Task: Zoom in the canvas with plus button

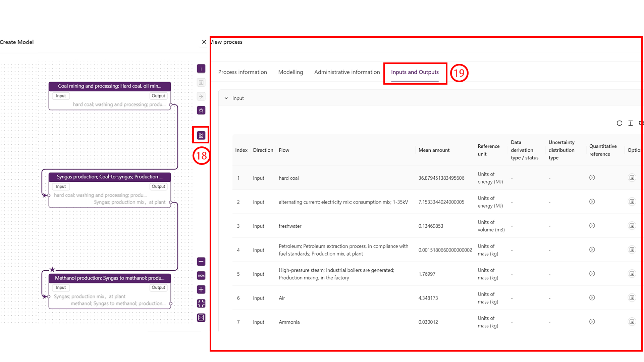Action: click(201, 289)
